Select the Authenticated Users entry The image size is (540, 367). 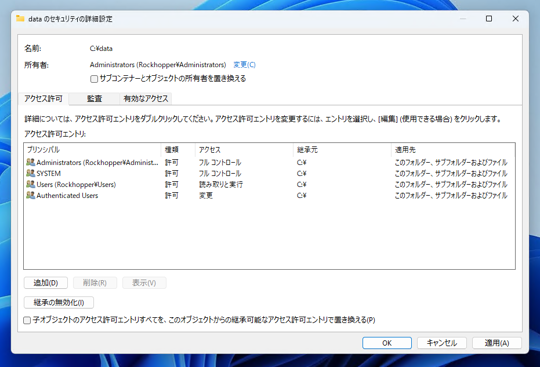coord(269,195)
